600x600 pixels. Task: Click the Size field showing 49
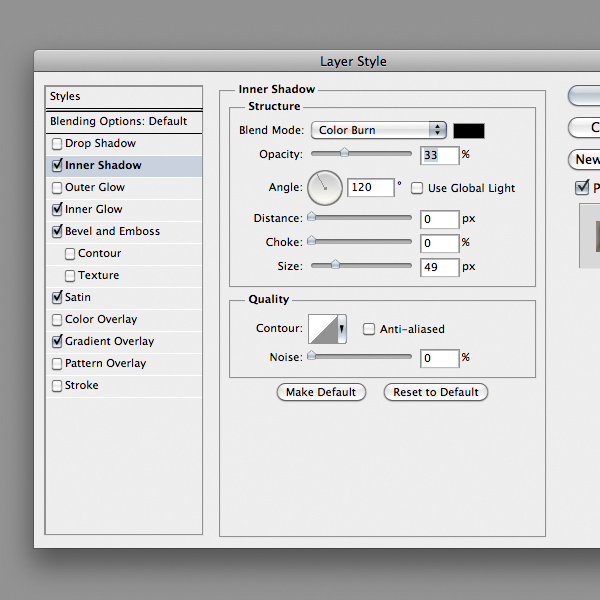click(440, 267)
